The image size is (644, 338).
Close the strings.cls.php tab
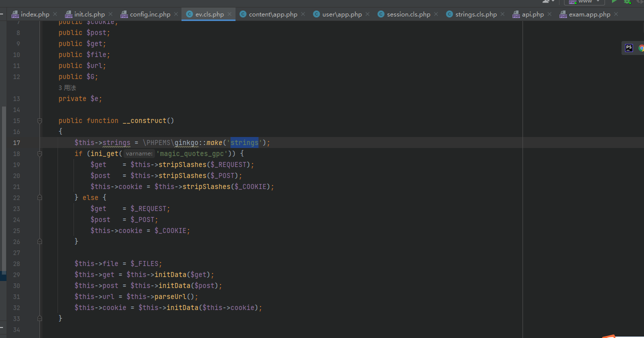tap(502, 14)
